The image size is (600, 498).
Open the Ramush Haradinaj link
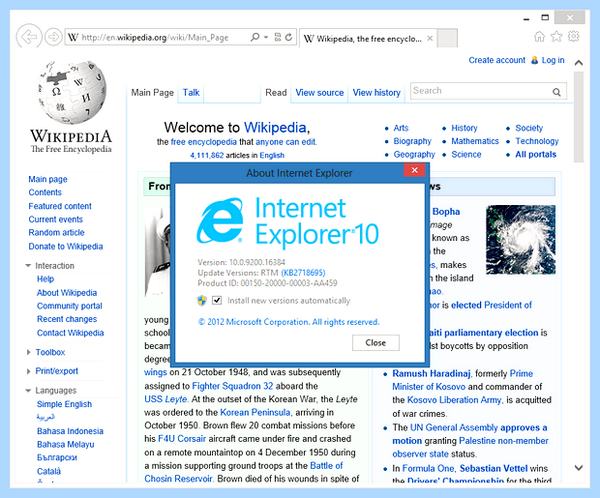431,373
